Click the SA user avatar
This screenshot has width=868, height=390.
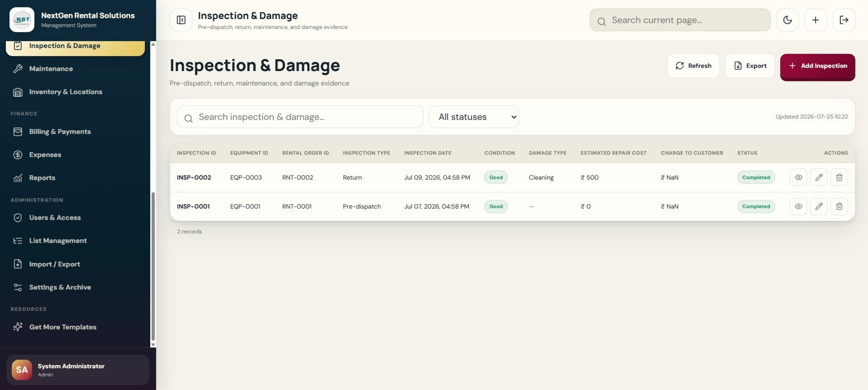(x=22, y=370)
